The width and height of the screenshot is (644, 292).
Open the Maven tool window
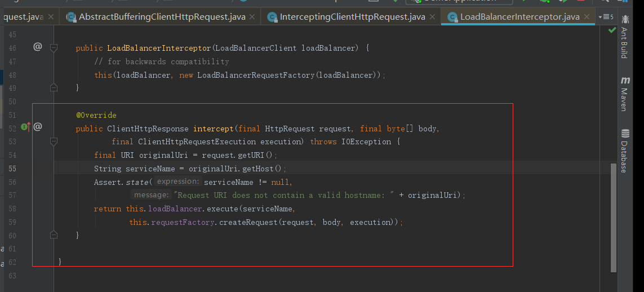pos(625,94)
